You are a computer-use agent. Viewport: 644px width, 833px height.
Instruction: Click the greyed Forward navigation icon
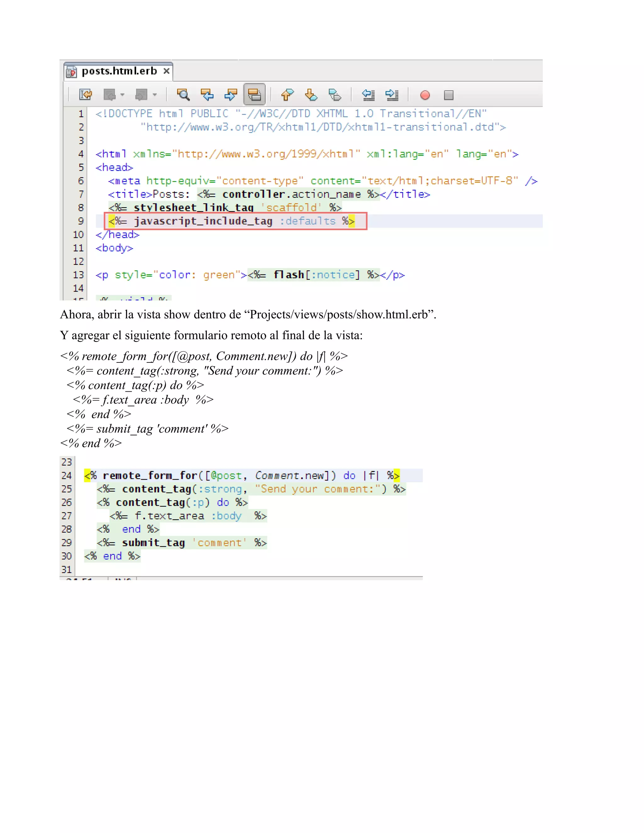142,94
